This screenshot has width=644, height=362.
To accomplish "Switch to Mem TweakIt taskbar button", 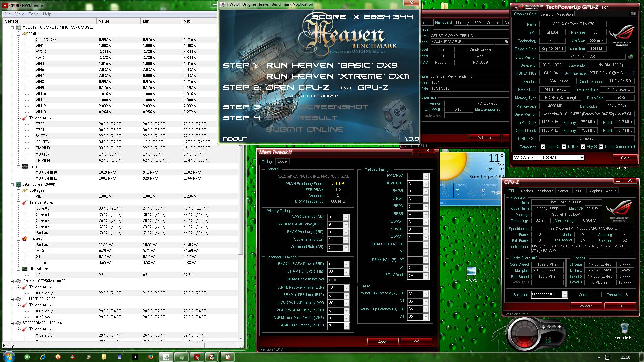I will point(227,357).
